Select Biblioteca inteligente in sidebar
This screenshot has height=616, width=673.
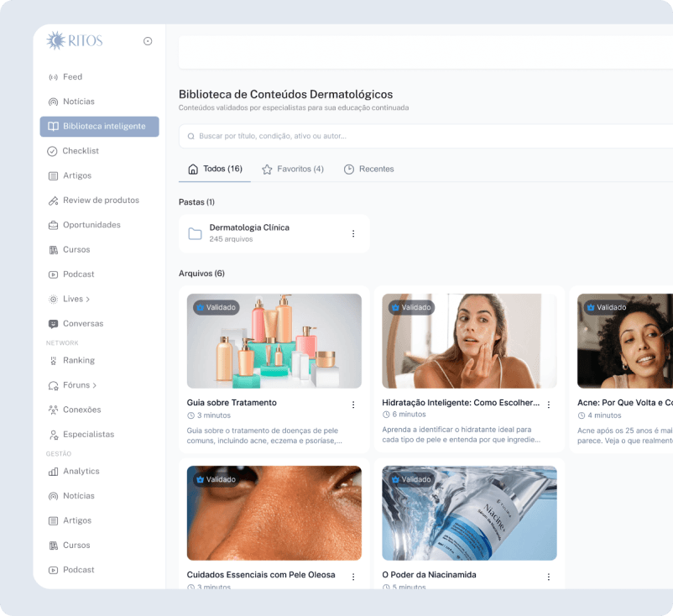pyautogui.click(x=99, y=126)
